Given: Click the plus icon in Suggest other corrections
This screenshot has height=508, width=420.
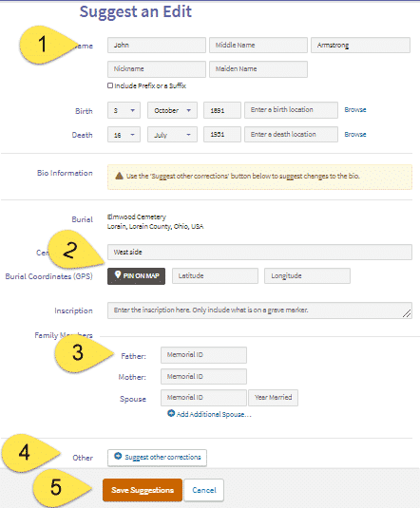Looking at the screenshot, I should [x=118, y=456].
